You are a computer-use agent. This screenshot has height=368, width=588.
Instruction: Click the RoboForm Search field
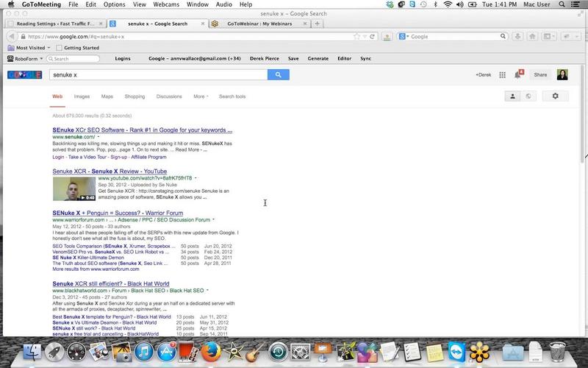[73, 59]
